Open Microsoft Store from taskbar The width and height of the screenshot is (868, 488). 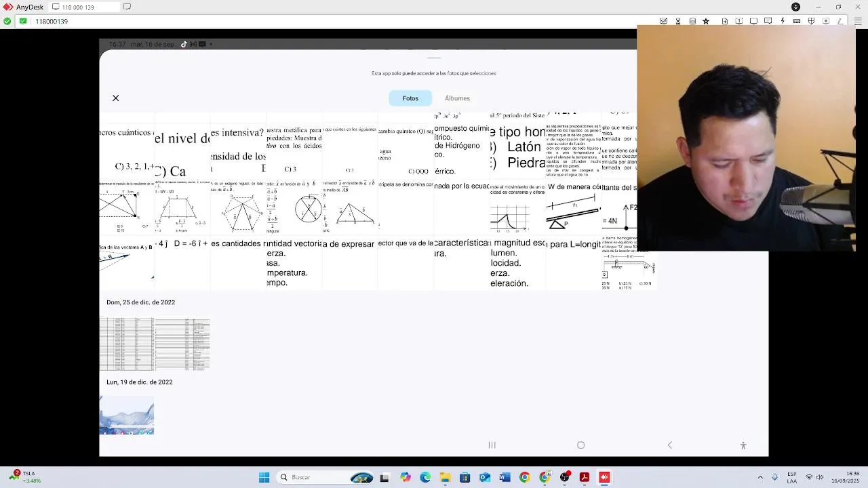tap(465, 477)
